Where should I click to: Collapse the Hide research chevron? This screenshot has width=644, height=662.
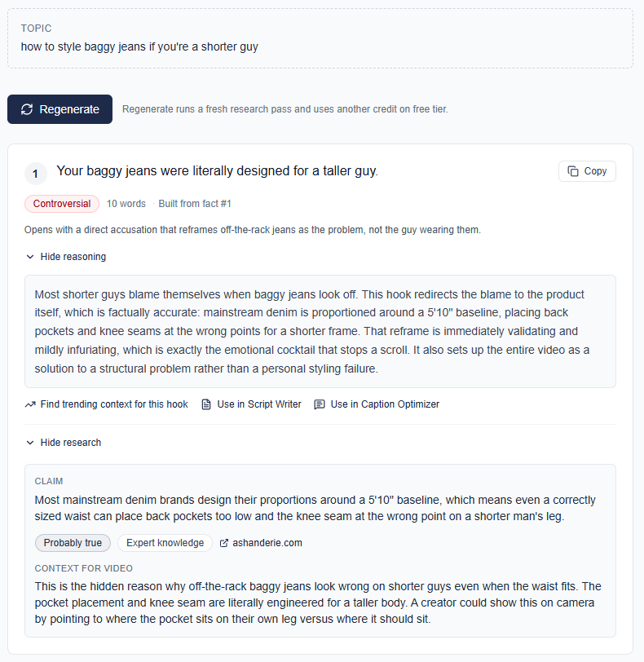[30, 443]
